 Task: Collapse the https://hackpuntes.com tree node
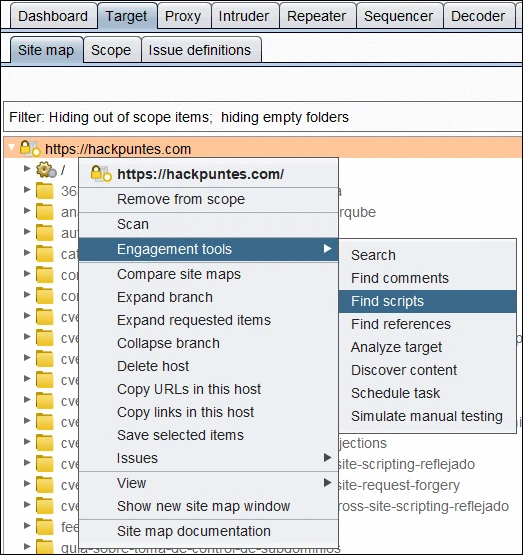pos(11,147)
